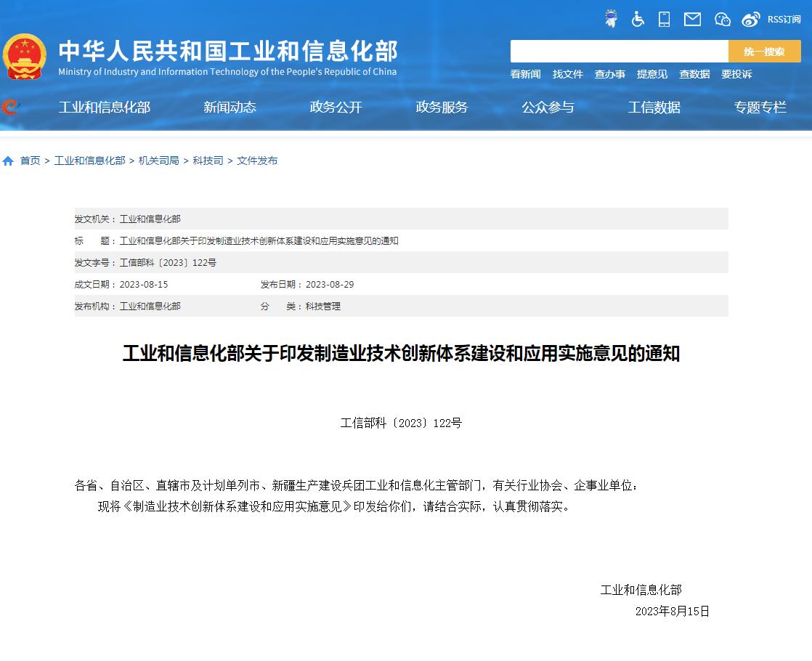
Task: Open the Weibo icon
Action: [x=751, y=19]
